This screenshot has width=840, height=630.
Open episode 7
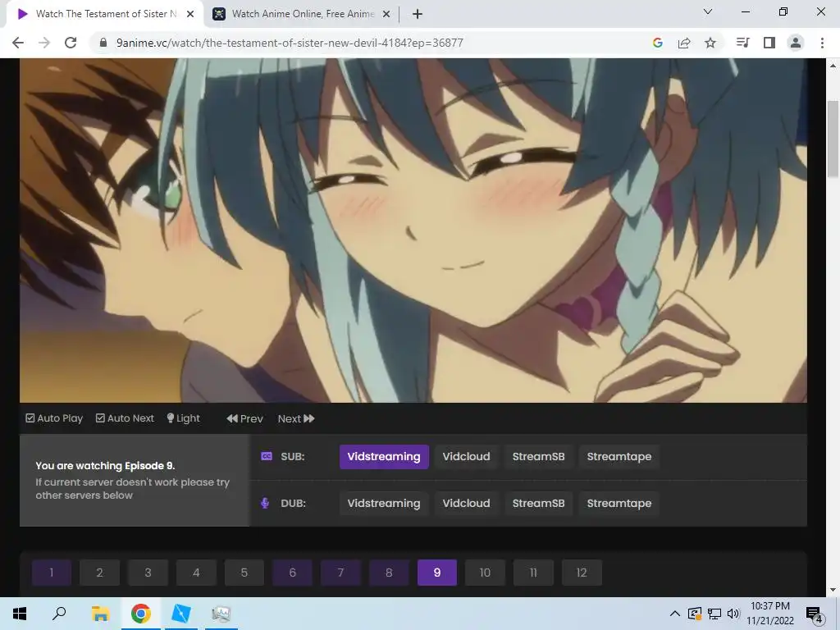coord(340,573)
